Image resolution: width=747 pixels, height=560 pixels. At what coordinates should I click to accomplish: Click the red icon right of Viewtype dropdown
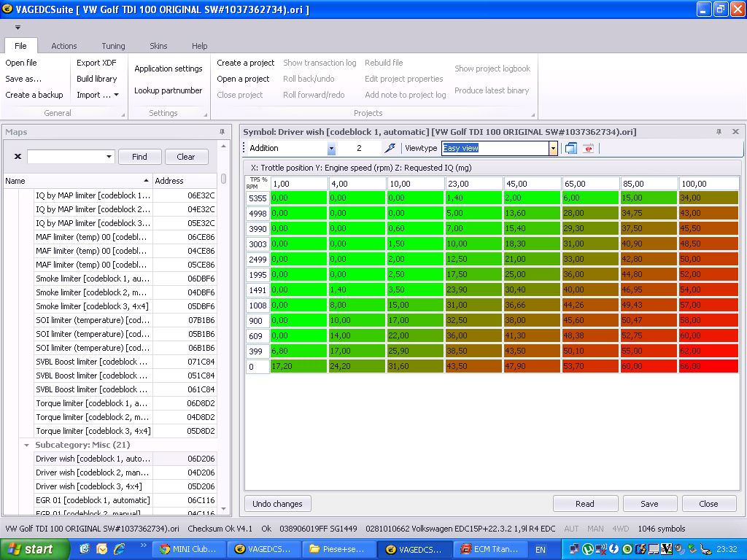[x=588, y=148]
